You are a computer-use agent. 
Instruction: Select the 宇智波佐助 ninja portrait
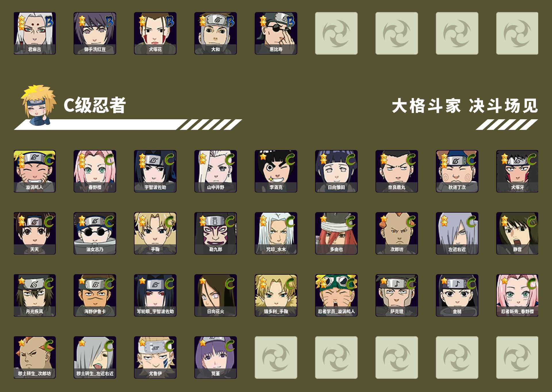tap(155, 171)
